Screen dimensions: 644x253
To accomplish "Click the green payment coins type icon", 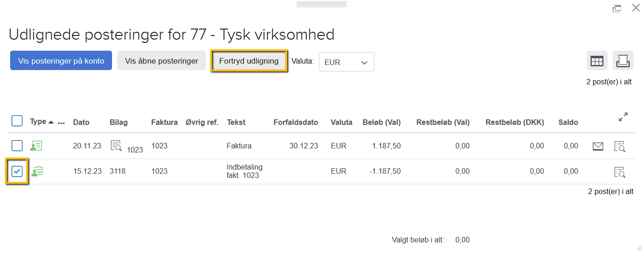I will pos(37,172).
